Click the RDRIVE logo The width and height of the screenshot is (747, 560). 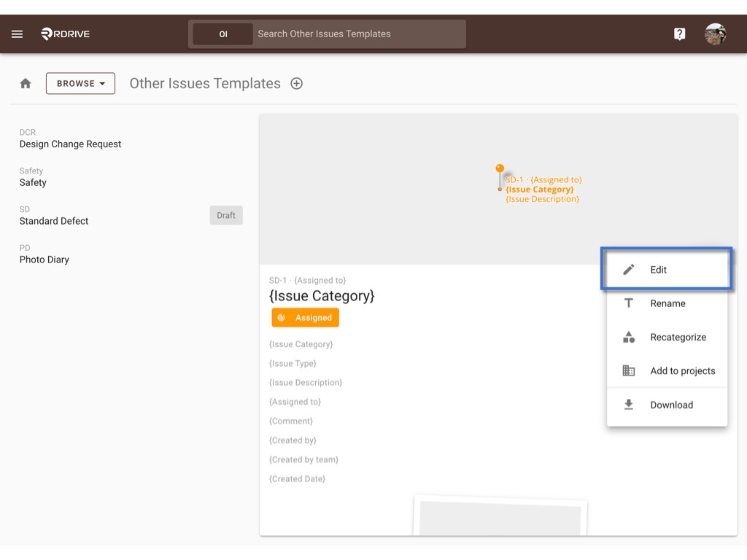point(65,34)
